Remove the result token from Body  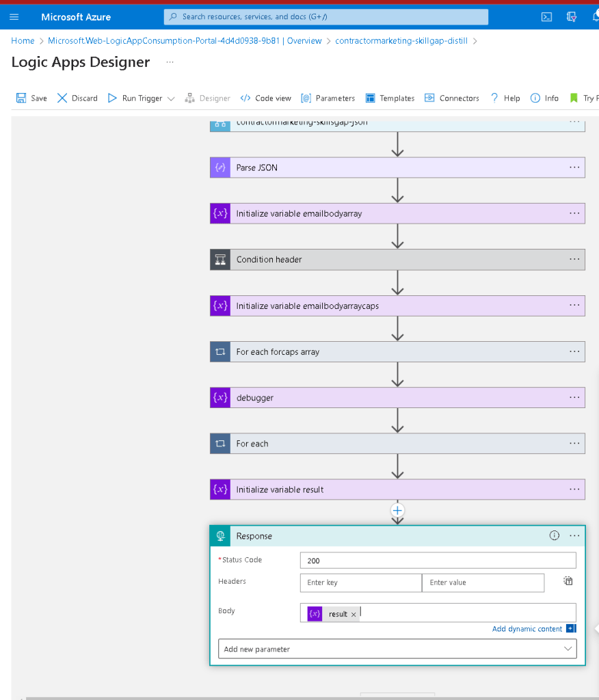coord(354,615)
